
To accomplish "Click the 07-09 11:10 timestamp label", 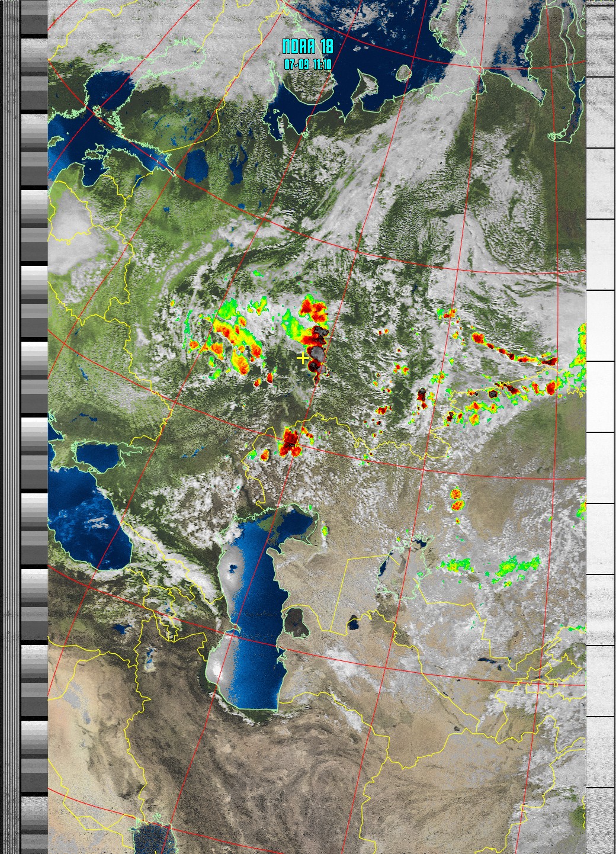I will tap(307, 65).
